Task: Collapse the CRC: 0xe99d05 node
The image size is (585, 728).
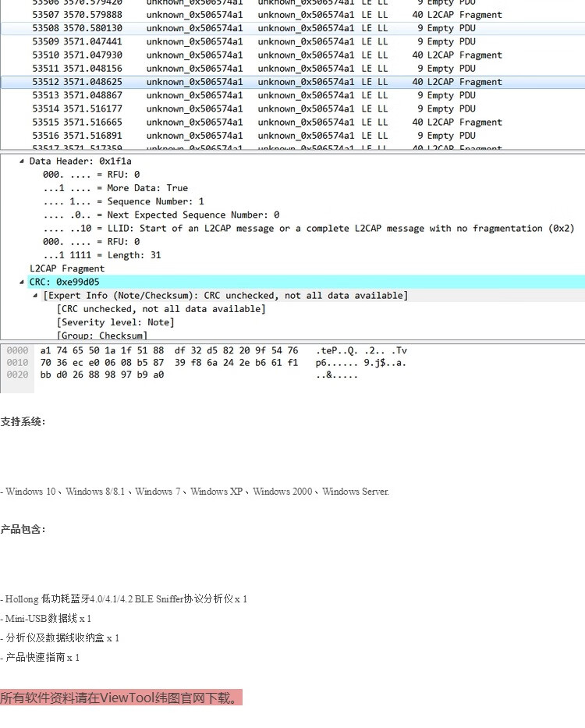Action: (22, 282)
